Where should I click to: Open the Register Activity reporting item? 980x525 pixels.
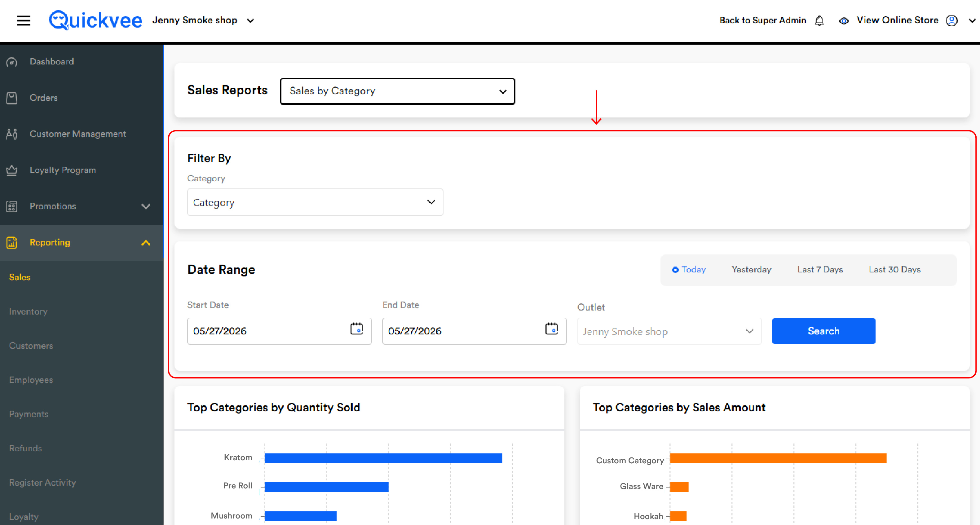point(42,483)
